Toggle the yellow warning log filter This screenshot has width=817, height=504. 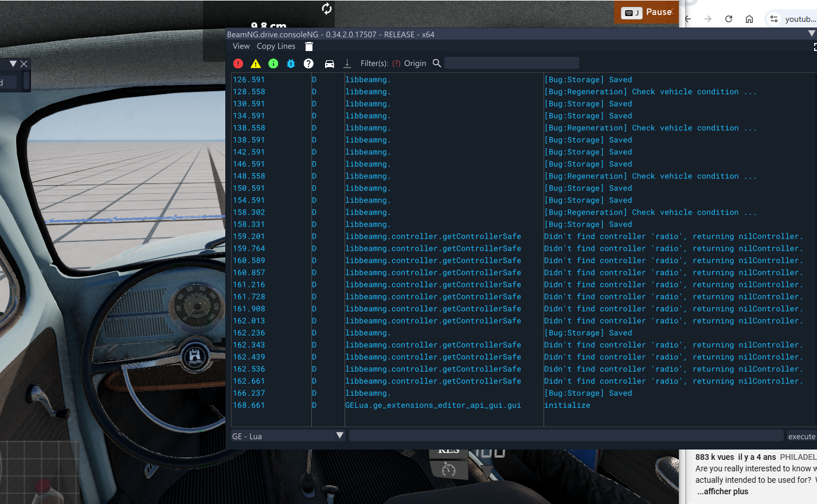[x=256, y=64]
